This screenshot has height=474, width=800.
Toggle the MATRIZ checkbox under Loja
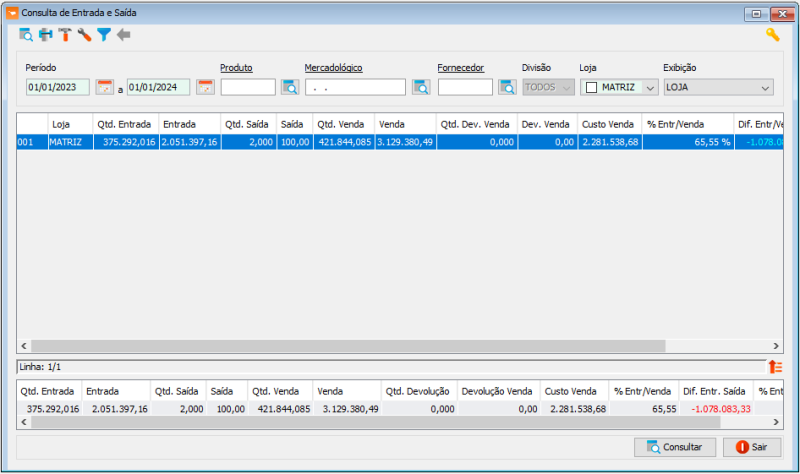pos(591,87)
